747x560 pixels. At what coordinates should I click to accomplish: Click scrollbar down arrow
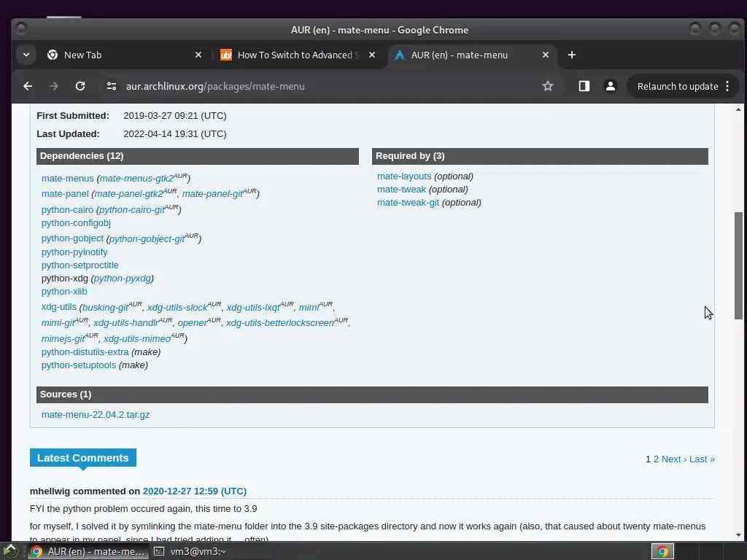click(738, 535)
